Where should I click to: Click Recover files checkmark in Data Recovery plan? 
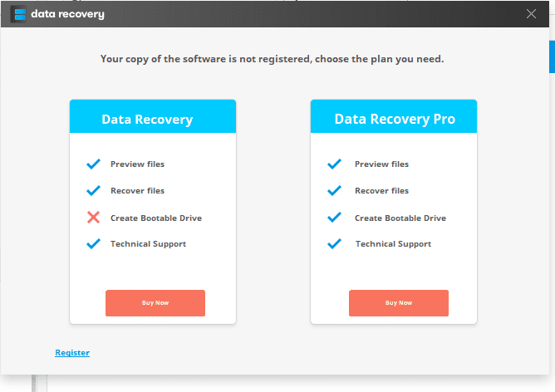pos(94,191)
